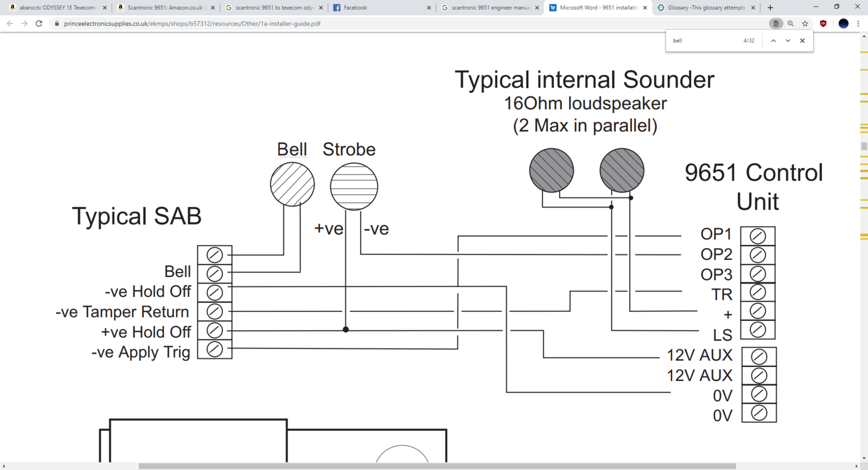Close the abancctv ODYSSEY 1E tab
This screenshot has width=868, height=470.
click(105, 8)
